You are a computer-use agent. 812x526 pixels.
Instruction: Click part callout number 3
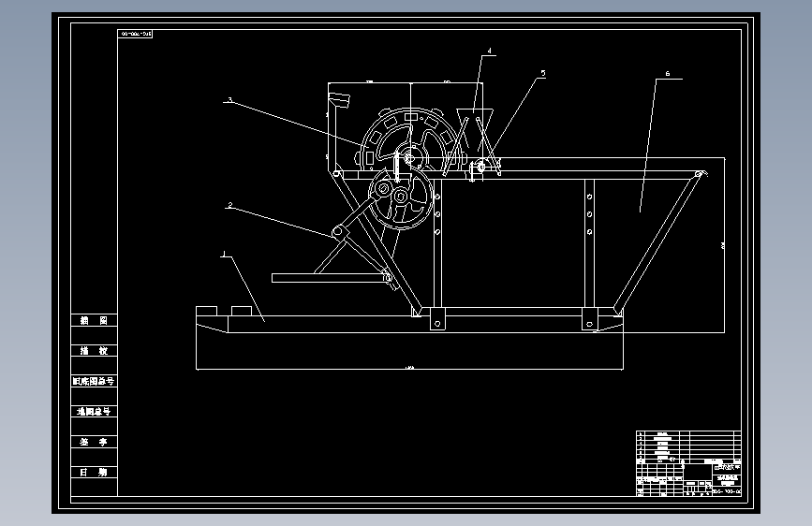230,100
